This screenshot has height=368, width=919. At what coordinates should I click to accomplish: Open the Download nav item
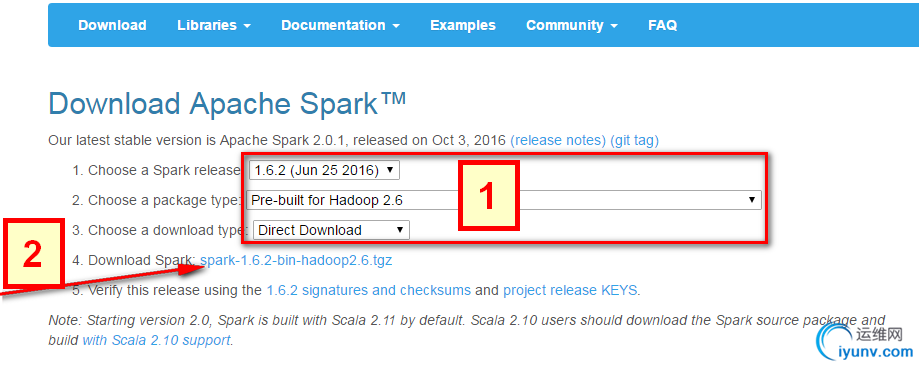tap(112, 25)
